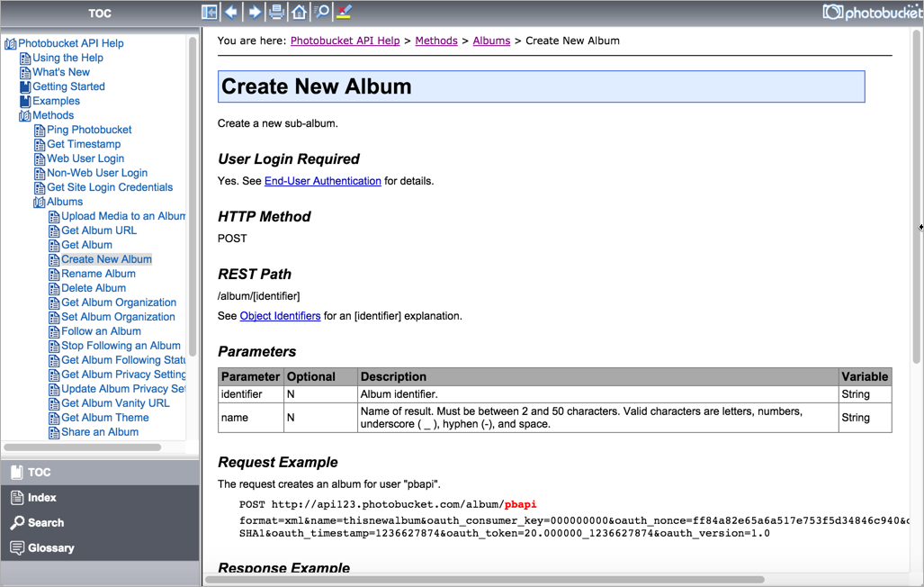Screen dimensions: 924x587
Task: Open the Glossary pane tab
Action: (50, 547)
